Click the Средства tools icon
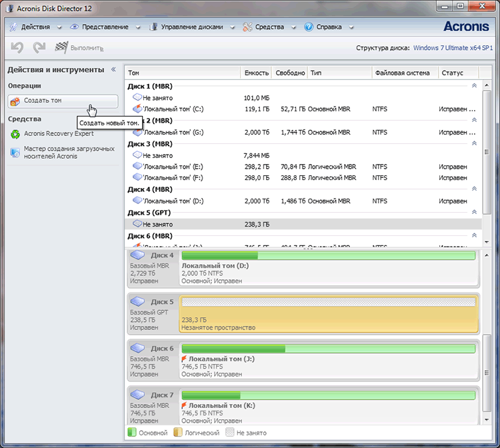Viewport: 500px width, 448px height. coord(247,27)
